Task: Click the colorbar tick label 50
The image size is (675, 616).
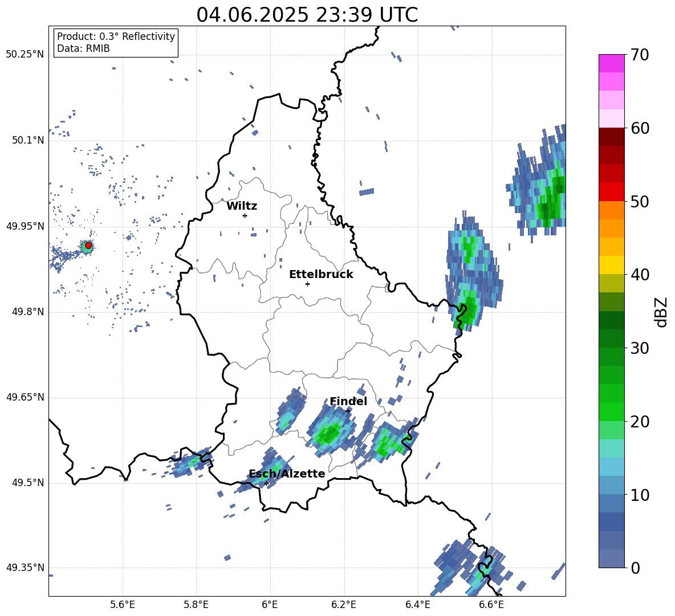Action: coord(640,201)
